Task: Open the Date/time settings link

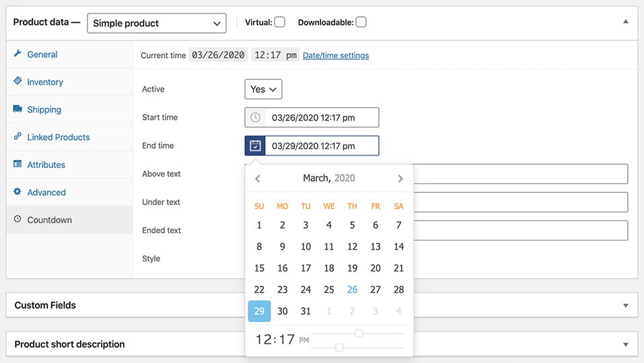Action: tap(336, 55)
